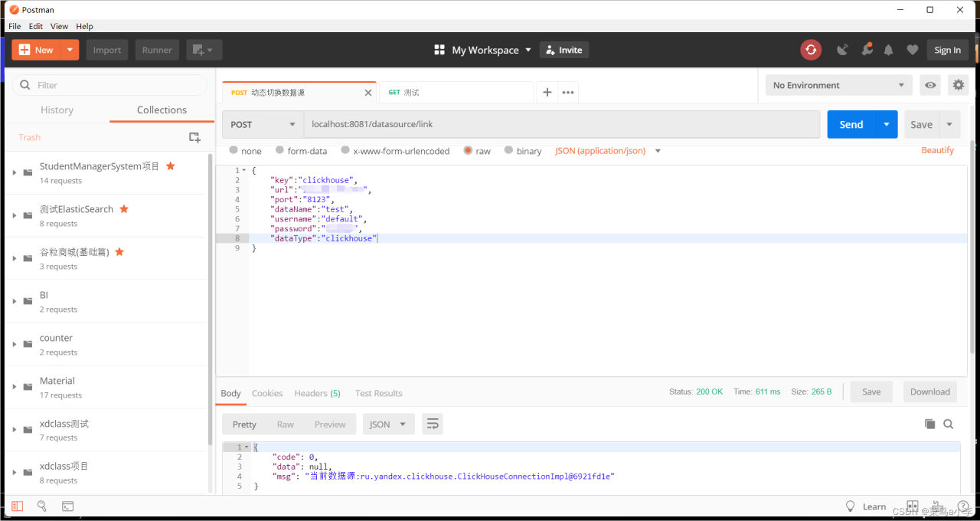Image resolution: width=980 pixels, height=521 pixels.
Task: Click the heart icon in header
Action: (912, 50)
